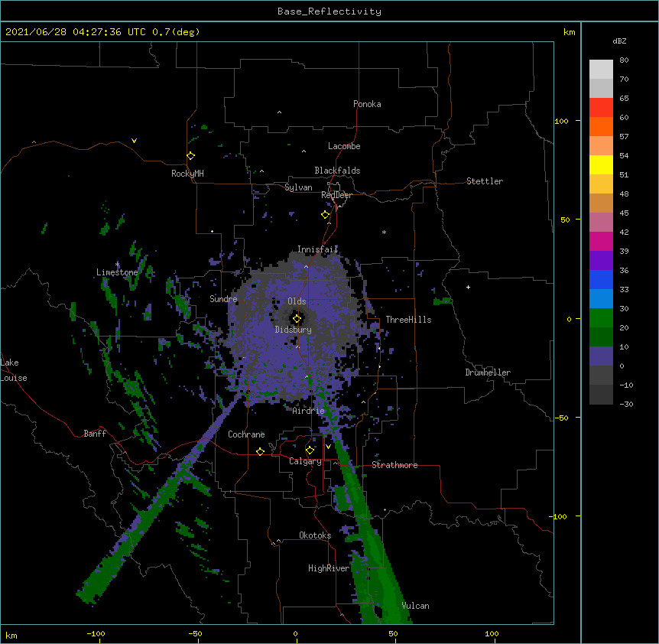The image size is (659, 644).
Task: Click the Calgary city label
Action: point(305,461)
